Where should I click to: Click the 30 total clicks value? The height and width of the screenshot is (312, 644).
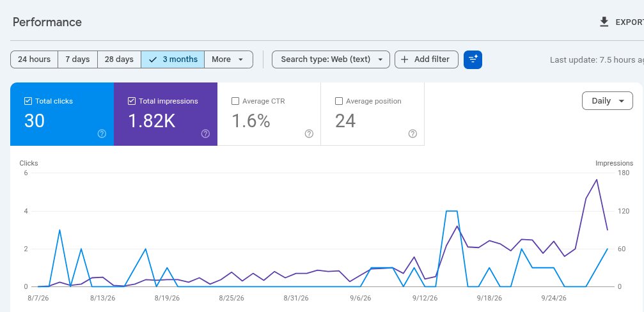35,121
